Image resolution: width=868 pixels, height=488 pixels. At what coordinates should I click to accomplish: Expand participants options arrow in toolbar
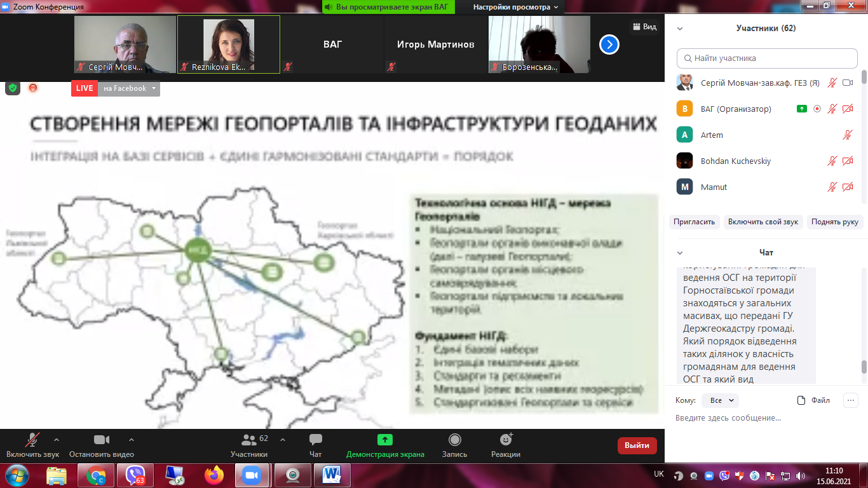(283, 439)
